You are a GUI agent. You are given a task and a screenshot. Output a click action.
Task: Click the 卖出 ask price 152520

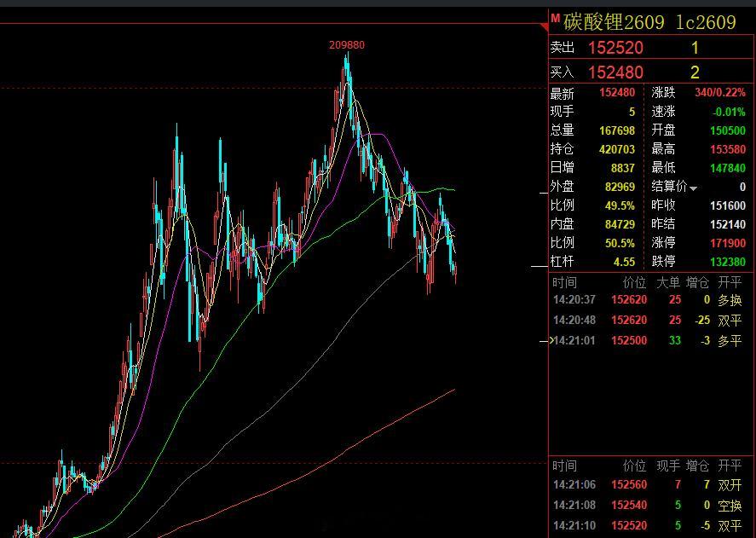pyautogui.click(x=615, y=48)
